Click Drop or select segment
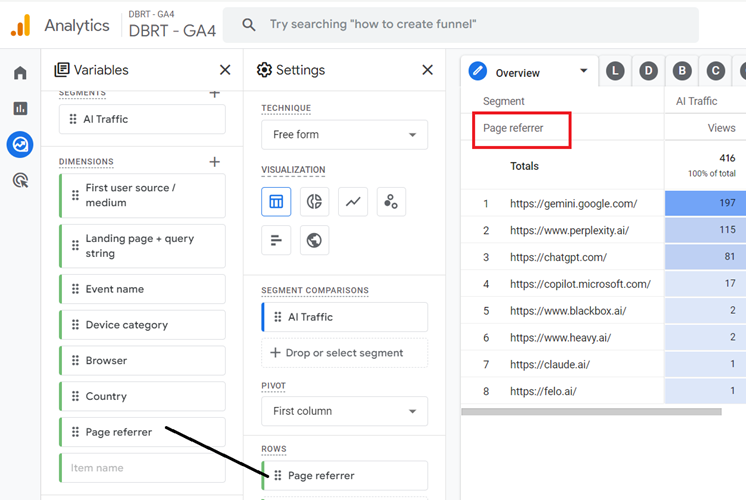The image size is (746, 500). pyautogui.click(x=344, y=353)
